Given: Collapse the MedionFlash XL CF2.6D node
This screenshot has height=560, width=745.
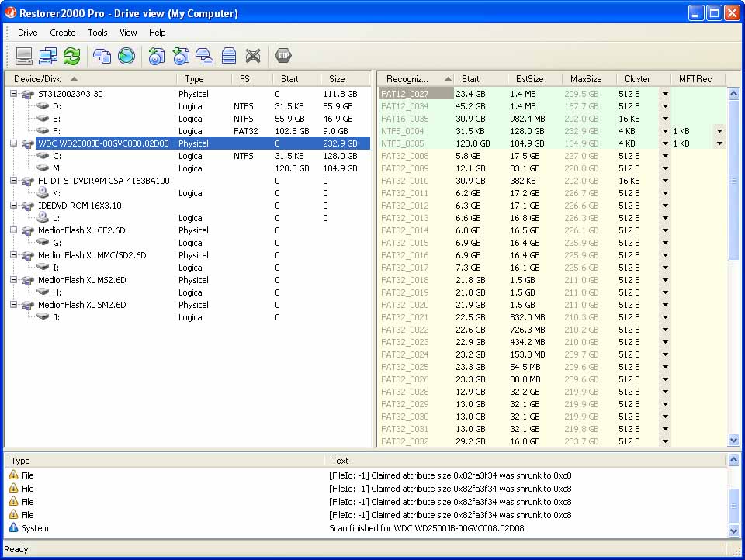Looking at the screenshot, I should pyautogui.click(x=14, y=230).
